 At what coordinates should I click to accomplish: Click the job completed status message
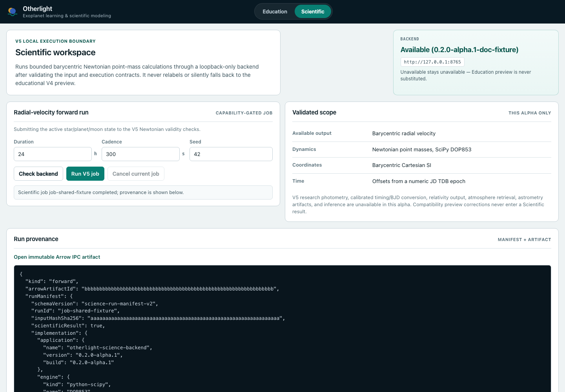coord(143,192)
